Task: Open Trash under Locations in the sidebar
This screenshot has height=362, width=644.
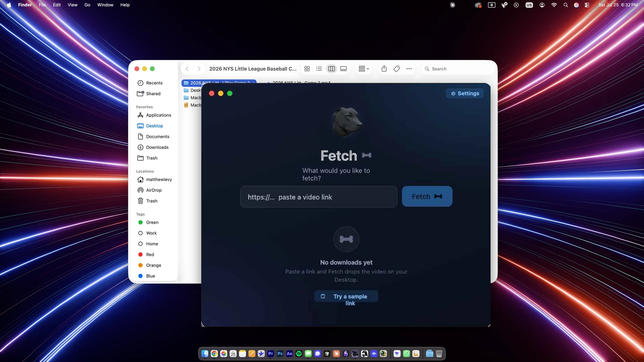Action: 152,201
